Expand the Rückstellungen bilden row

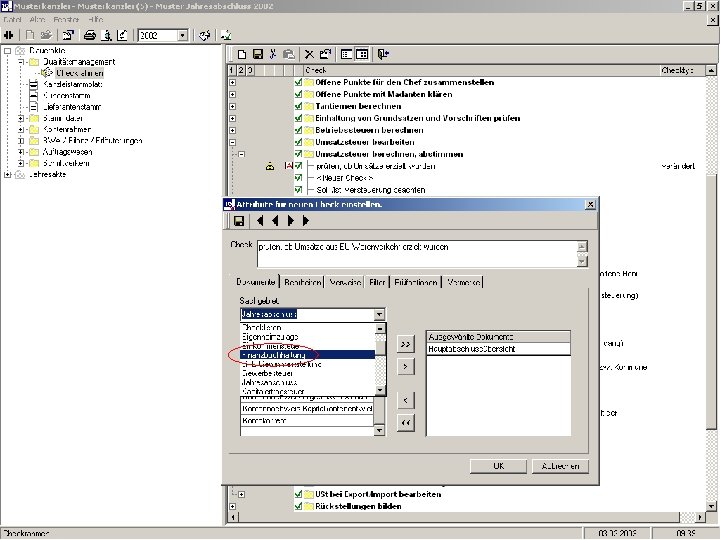(233, 506)
